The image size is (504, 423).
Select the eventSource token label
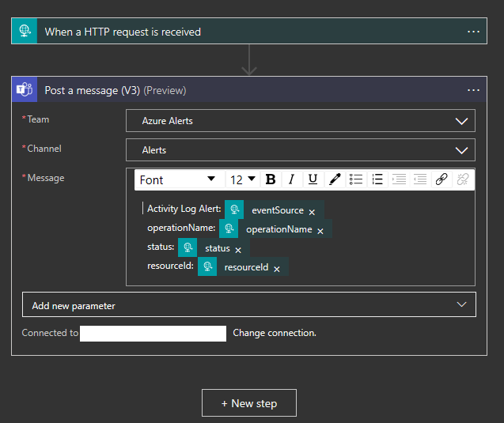pos(278,210)
